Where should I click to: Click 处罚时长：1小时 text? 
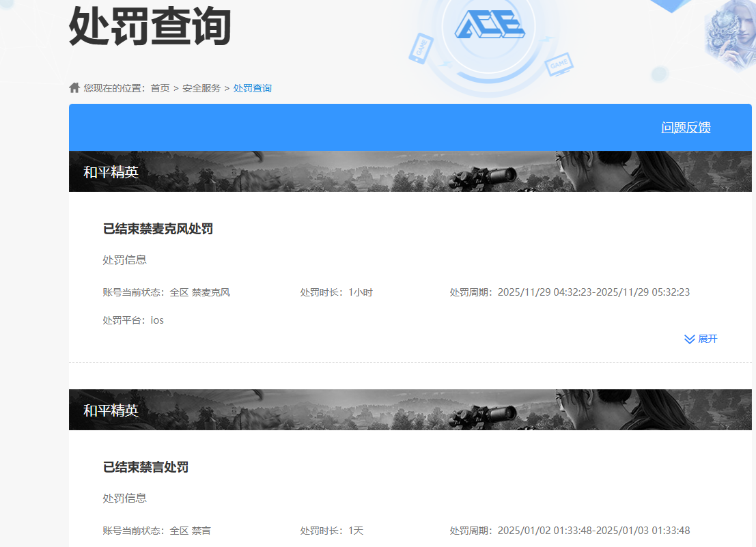tap(337, 292)
